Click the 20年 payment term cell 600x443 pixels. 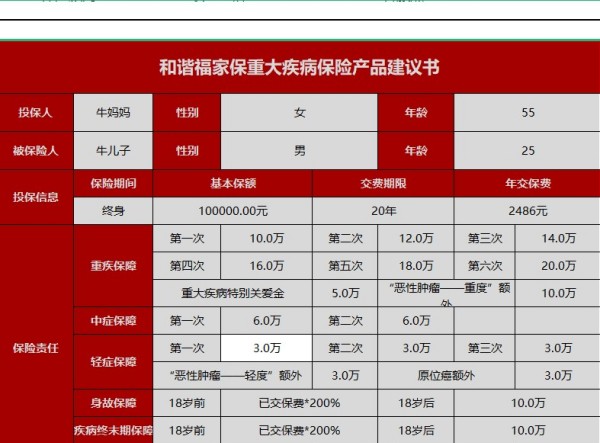click(x=383, y=211)
